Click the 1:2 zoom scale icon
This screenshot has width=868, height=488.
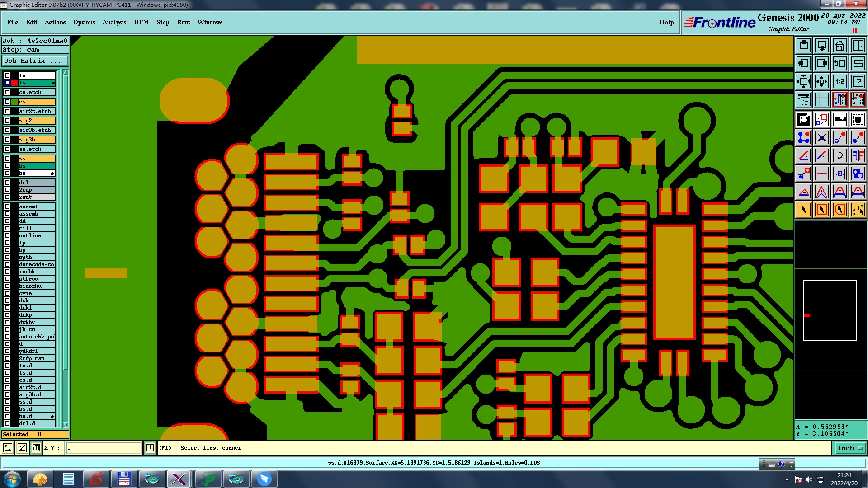tap(840, 81)
